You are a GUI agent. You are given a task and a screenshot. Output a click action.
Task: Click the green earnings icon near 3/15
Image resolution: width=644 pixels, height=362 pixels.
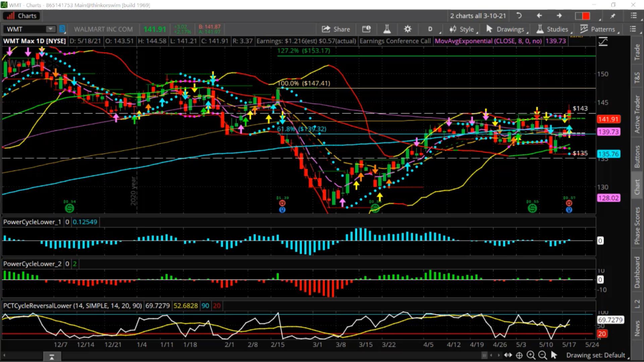point(375,208)
